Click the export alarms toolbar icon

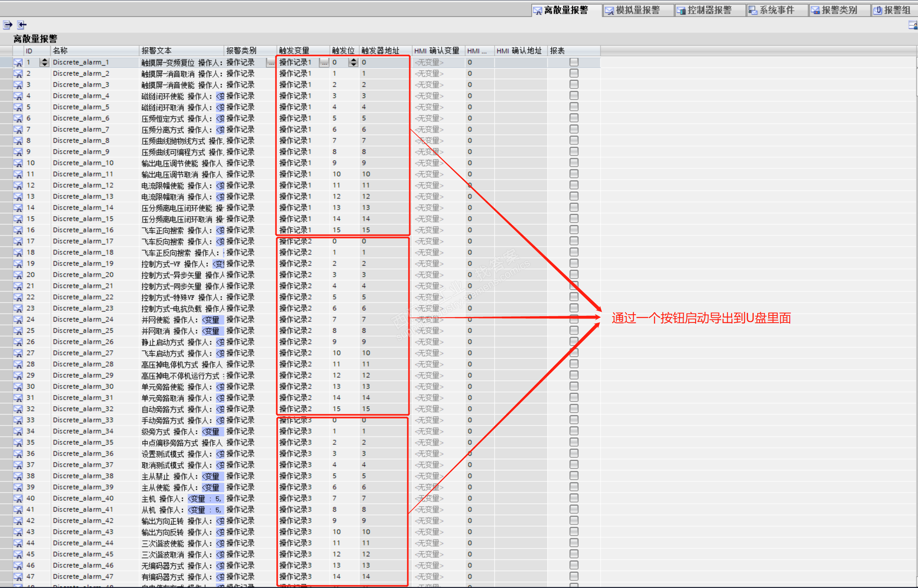coord(7,25)
